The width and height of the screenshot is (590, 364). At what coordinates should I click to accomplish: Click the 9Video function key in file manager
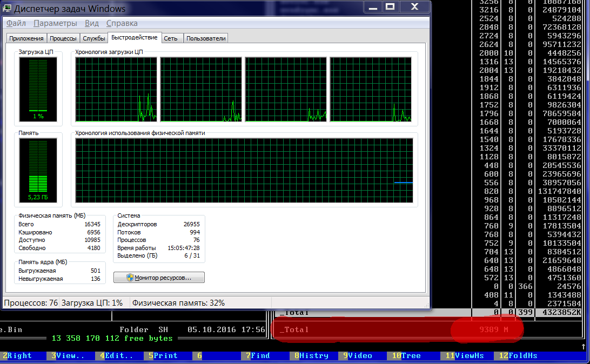coord(358,356)
